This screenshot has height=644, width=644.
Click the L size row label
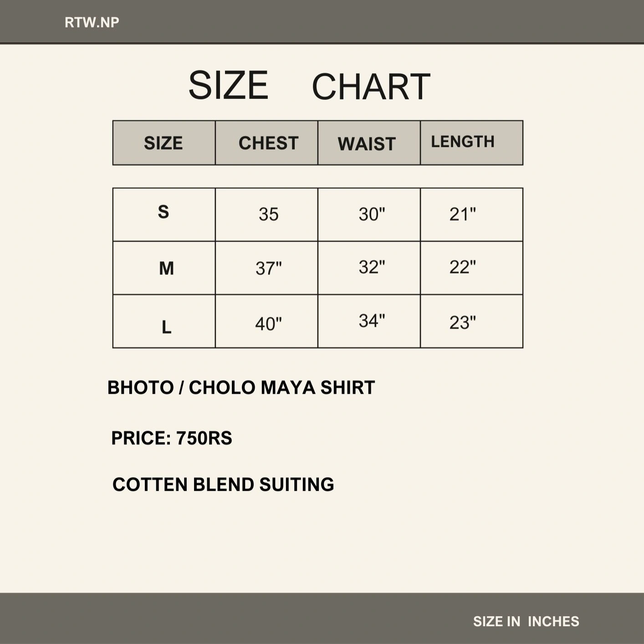click(167, 327)
